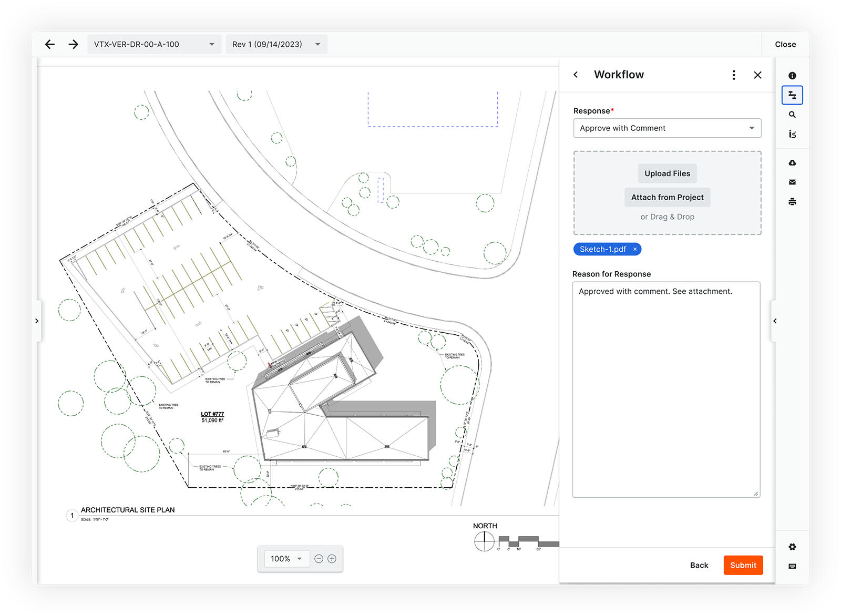The height and width of the screenshot is (616, 841).
Task: Click the email envelope icon
Action: pos(792,182)
